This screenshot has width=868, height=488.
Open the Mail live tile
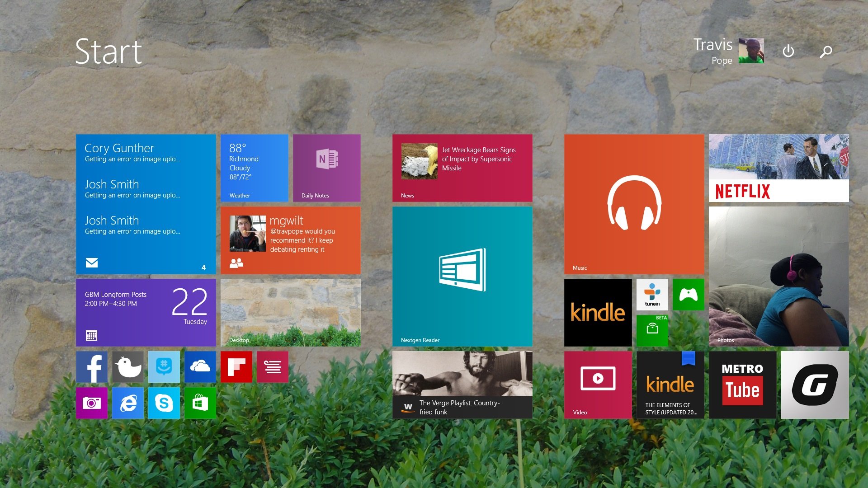coord(146,204)
